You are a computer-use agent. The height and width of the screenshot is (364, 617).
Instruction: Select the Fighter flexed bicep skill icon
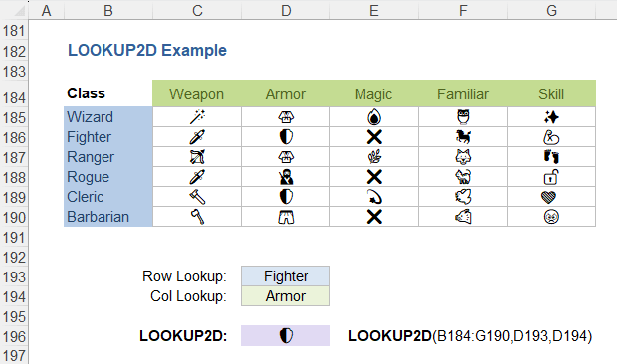click(551, 137)
